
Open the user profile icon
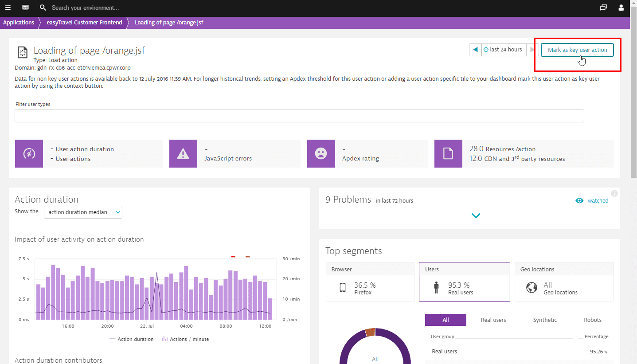[621, 8]
